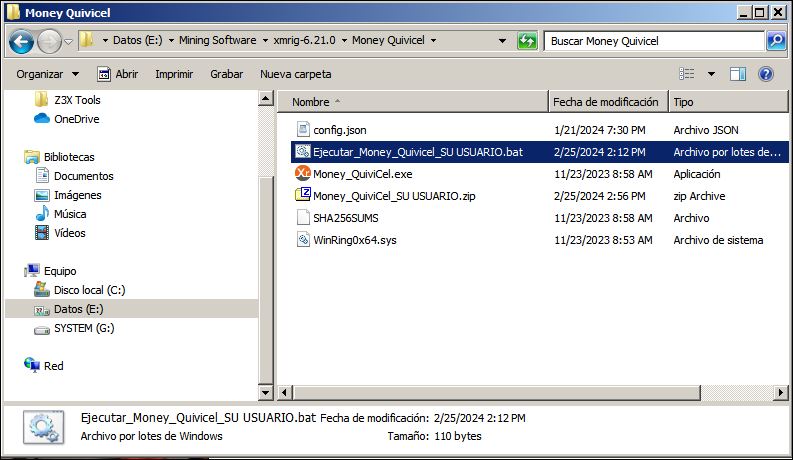The width and height of the screenshot is (793, 460).
Task: Click file list horizontal scroll right arrow
Action: (x=781, y=392)
